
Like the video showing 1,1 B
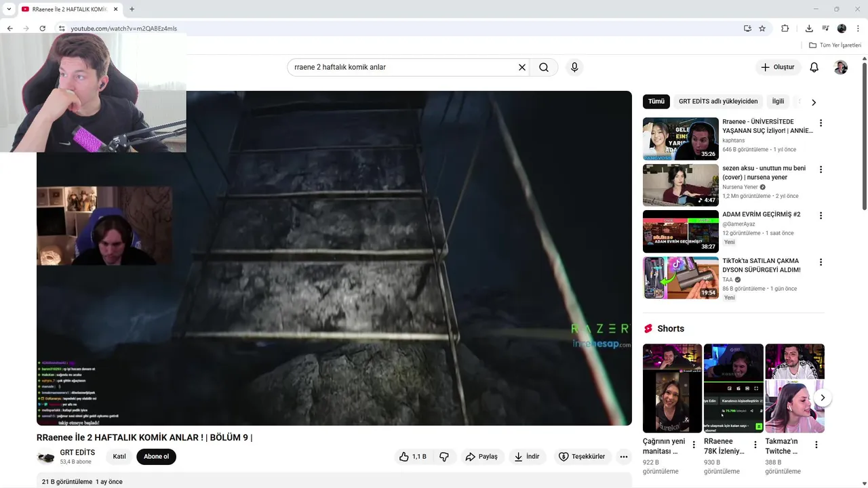point(412,457)
